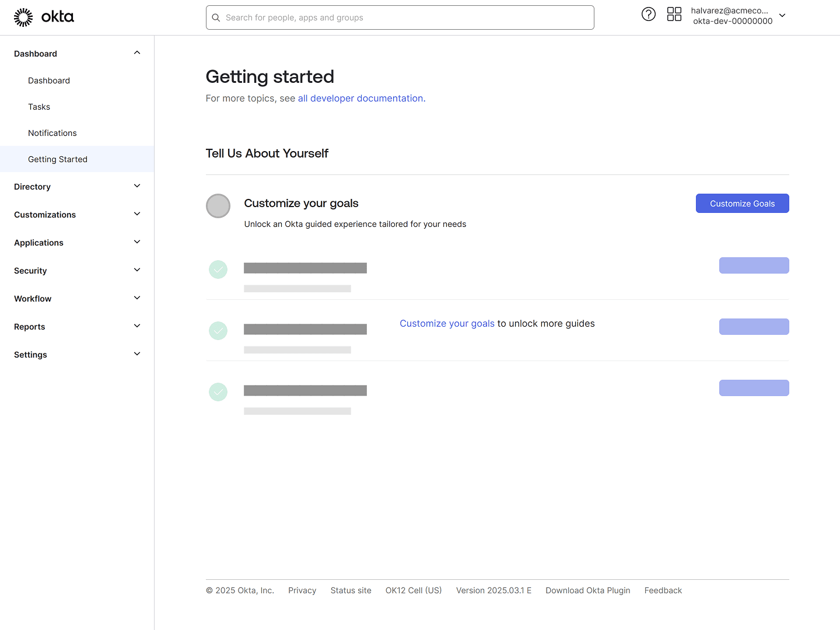840x630 pixels.
Task: Click the Customize Goals button
Action: 742,204
